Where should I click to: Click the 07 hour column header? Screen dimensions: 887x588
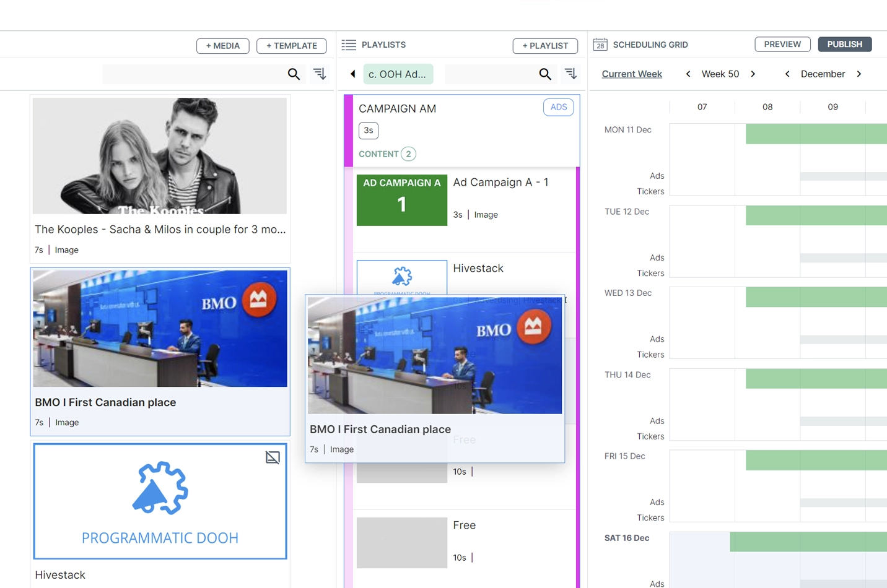[x=702, y=107]
